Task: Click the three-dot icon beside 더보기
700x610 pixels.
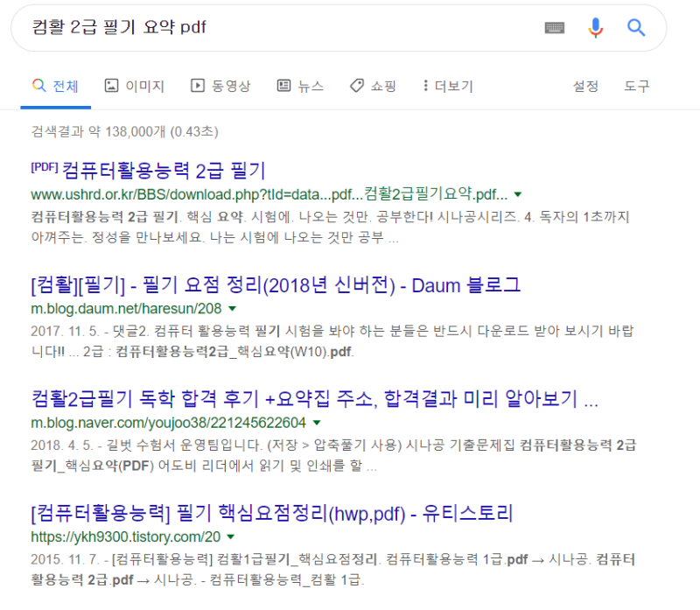Action: pyautogui.click(x=425, y=85)
